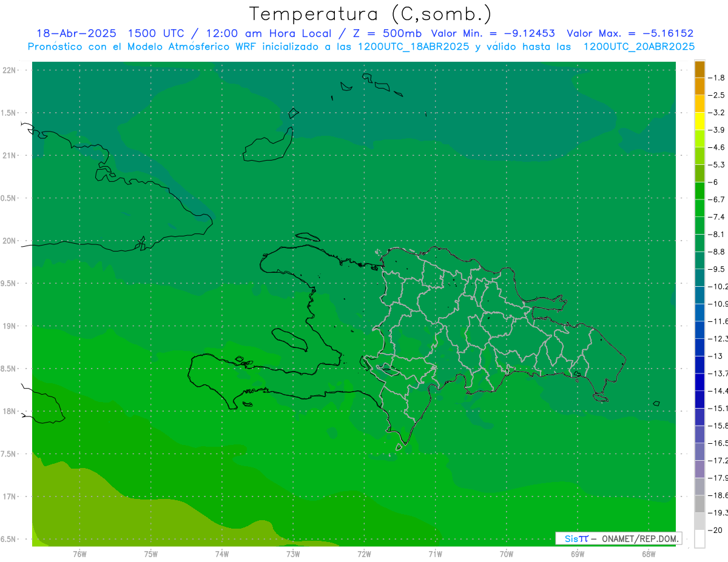Viewport: 728px width, 562px height.
Task: Click the "-2.5" color scale value
Action: click(717, 95)
